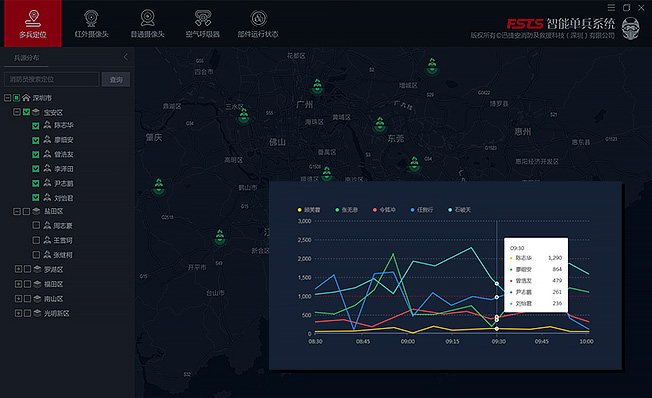
Task: Toggle the red 令狐冲 legend entry
Action: (x=384, y=210)
